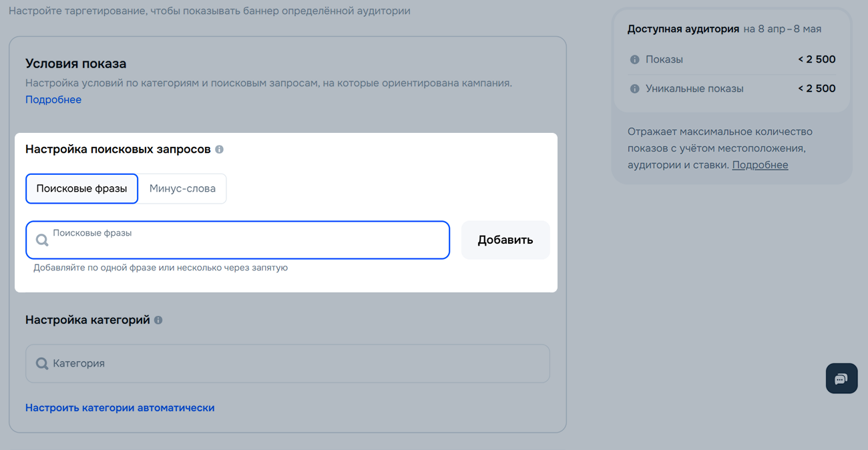The image size is (868, 450).
Task: Click the Уникальные показы value < 2 500
Action: (817, 89)
